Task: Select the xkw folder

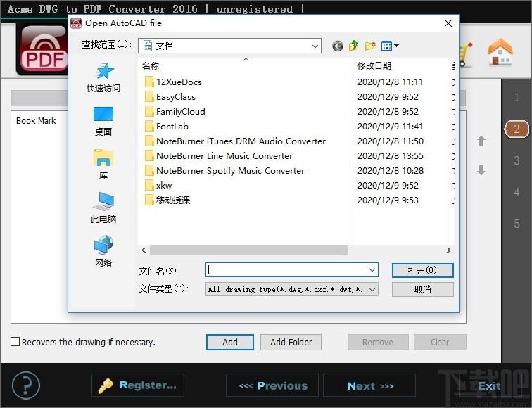Action: point(158,186)
